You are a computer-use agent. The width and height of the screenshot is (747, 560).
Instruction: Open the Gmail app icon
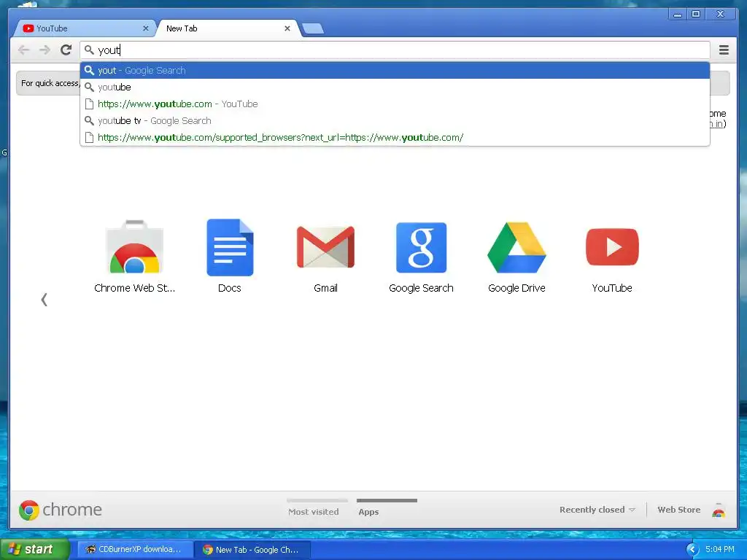[326, 248]
